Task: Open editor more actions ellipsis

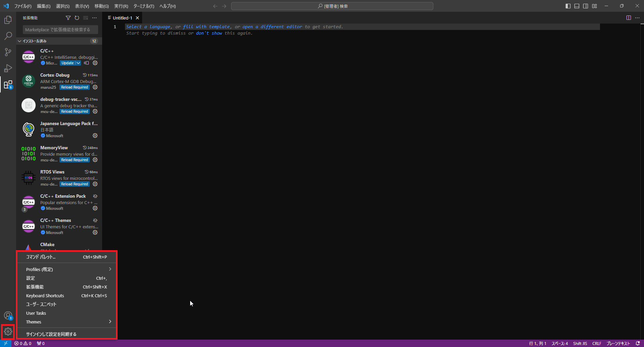Action: (637, 18)
